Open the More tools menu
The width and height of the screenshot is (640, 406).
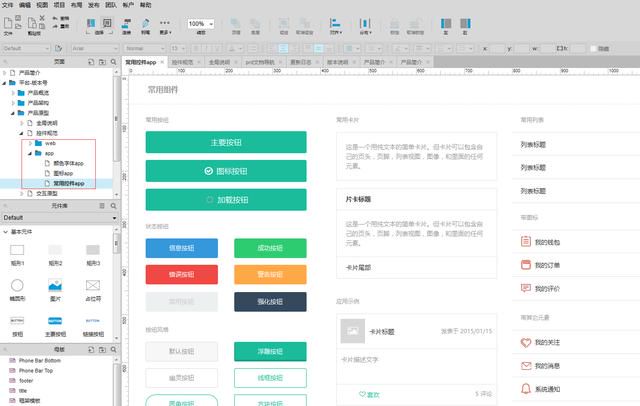165,25
